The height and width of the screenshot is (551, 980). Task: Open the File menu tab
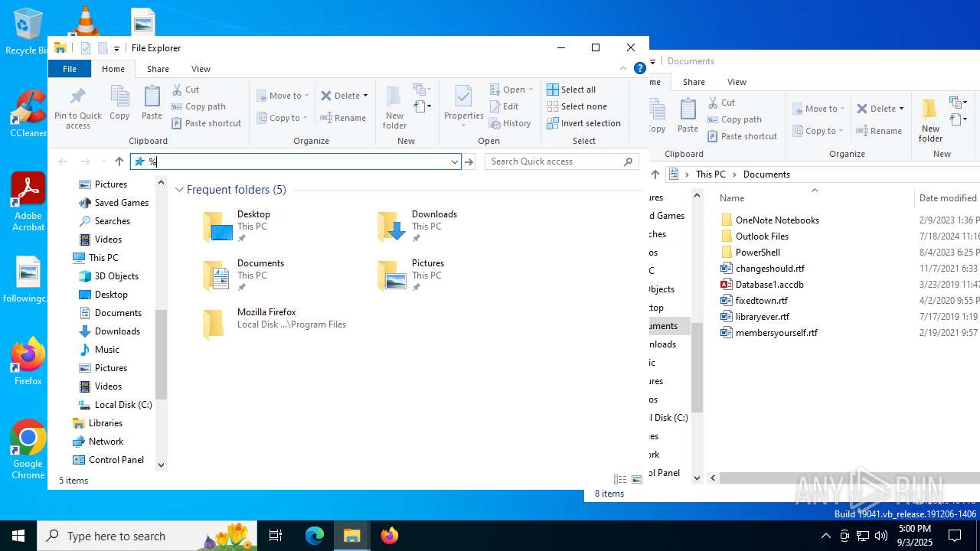(x=70, y=69)
